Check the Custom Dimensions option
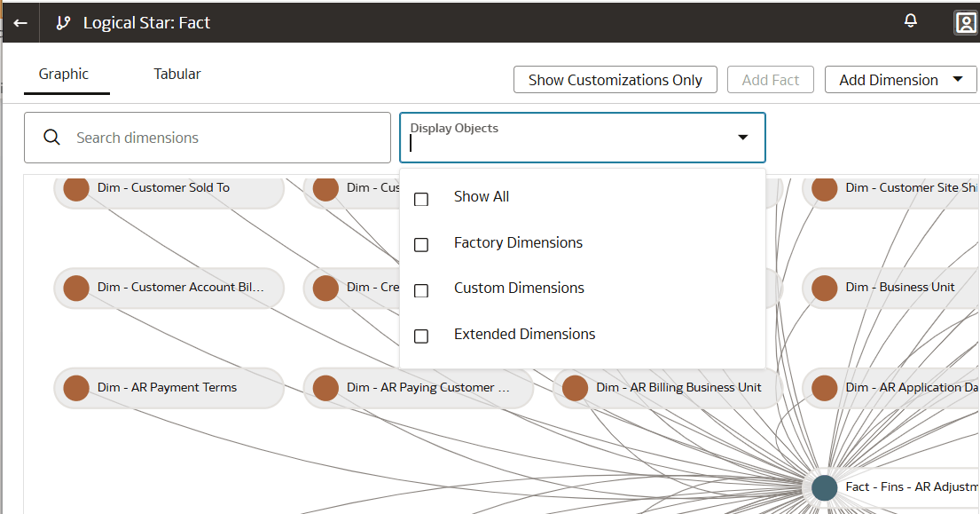The width and height of the screenshot is (980, 514). [x=420, y=290]
